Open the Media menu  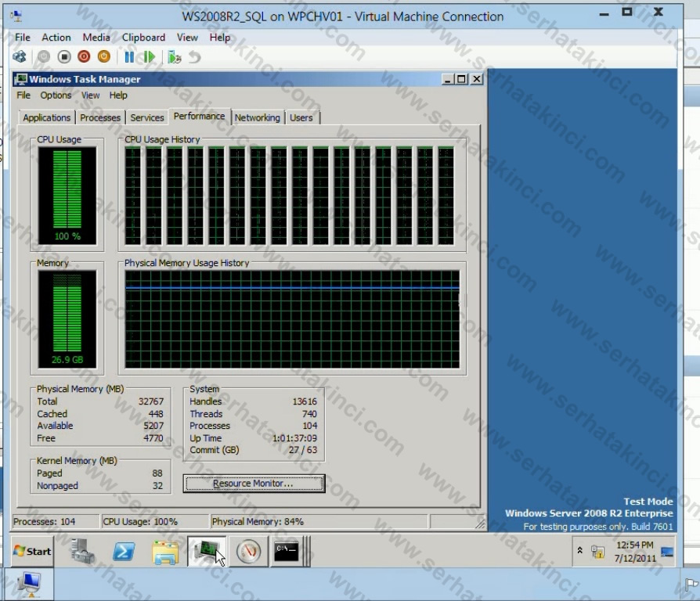[x=96, y=38]
